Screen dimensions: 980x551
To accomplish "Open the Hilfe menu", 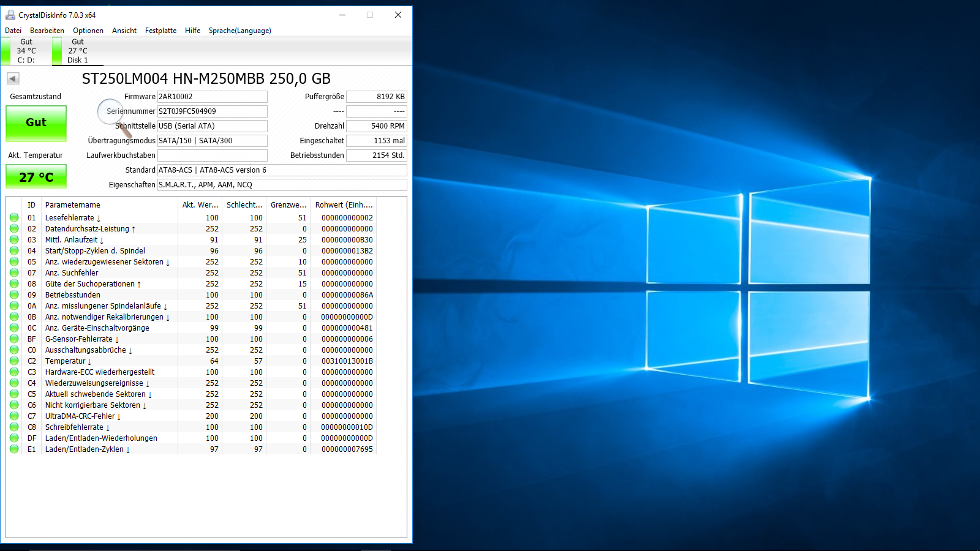I will [193, 31].
